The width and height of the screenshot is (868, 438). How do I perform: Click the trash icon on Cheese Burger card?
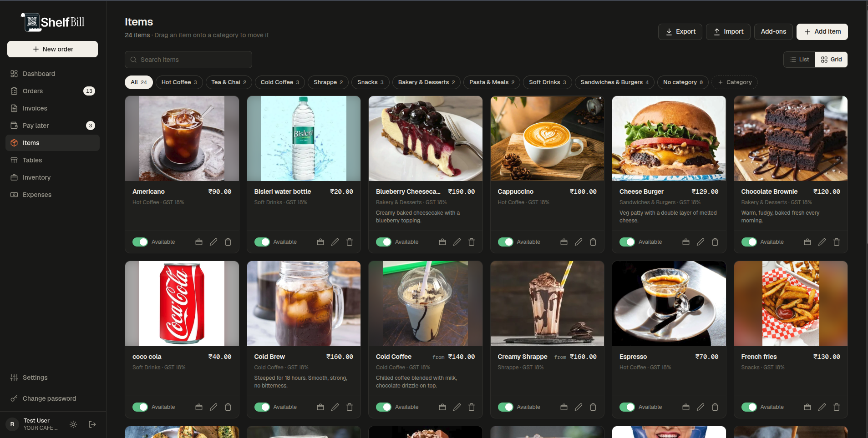715,242
